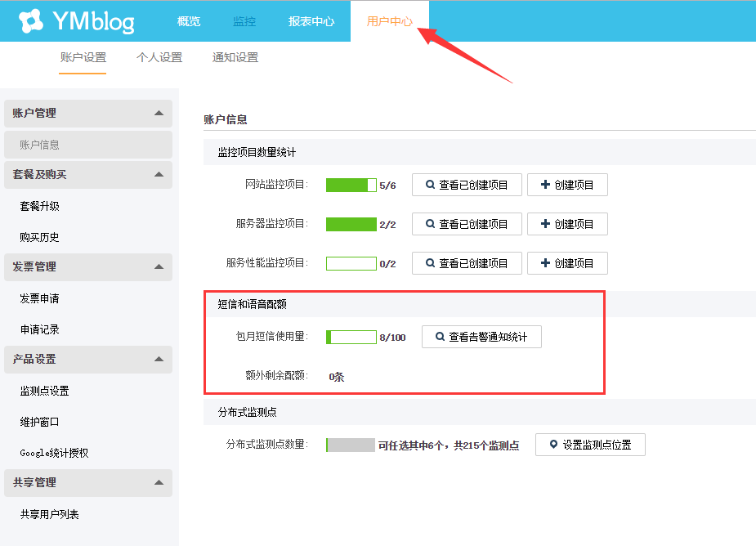The height and width of the screenshot is (546, 756).
Task: Click magnifier icon in 网站监控项目 row
Action: click(429, 186)
